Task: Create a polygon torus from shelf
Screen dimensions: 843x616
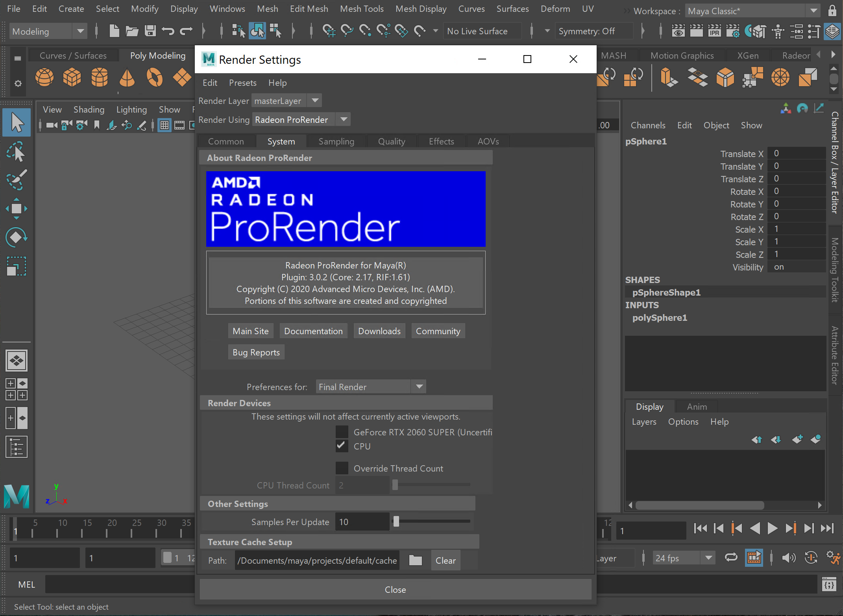Action: [x=154, y=77]
